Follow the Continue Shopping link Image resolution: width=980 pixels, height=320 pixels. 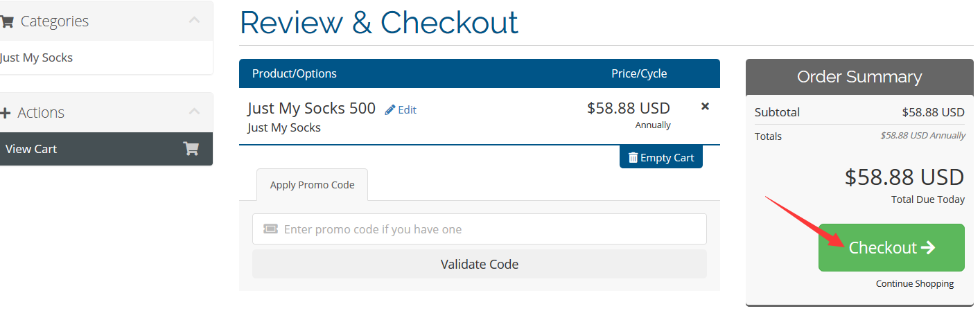coord(914,284)
